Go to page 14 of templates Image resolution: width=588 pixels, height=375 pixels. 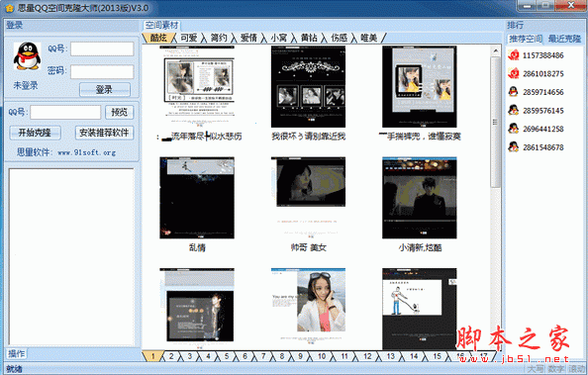tap(414, 356)
